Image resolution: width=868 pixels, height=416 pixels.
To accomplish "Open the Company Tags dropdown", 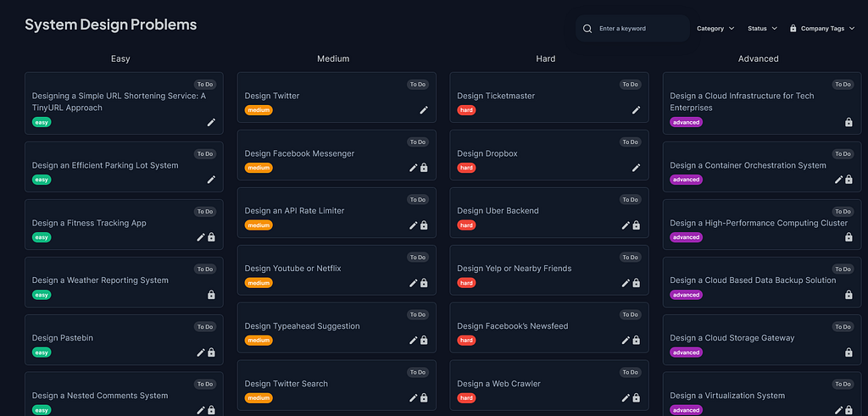I will [x=822, y=28].
